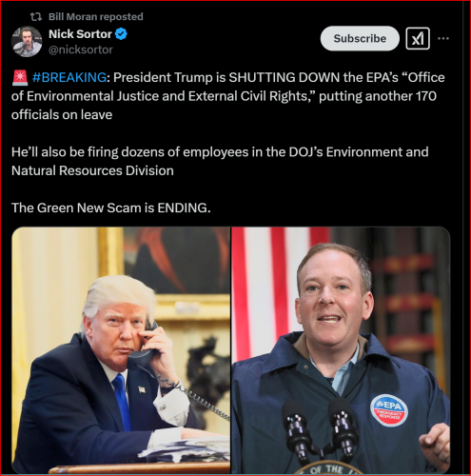
Task: Click the EPA emblem on the blue jacket
Action: (389, 410)
